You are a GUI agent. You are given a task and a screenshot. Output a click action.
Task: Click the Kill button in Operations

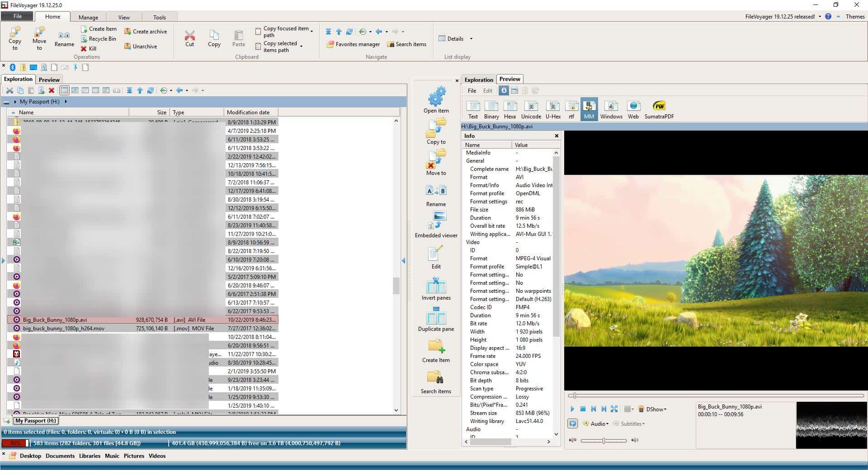[x=89, y=49]
